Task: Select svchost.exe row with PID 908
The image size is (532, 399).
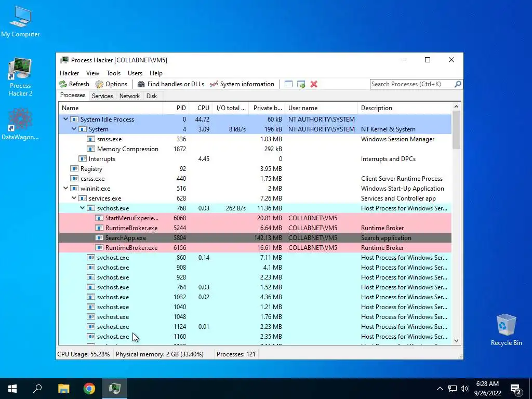Action: [x=255, y=267]
